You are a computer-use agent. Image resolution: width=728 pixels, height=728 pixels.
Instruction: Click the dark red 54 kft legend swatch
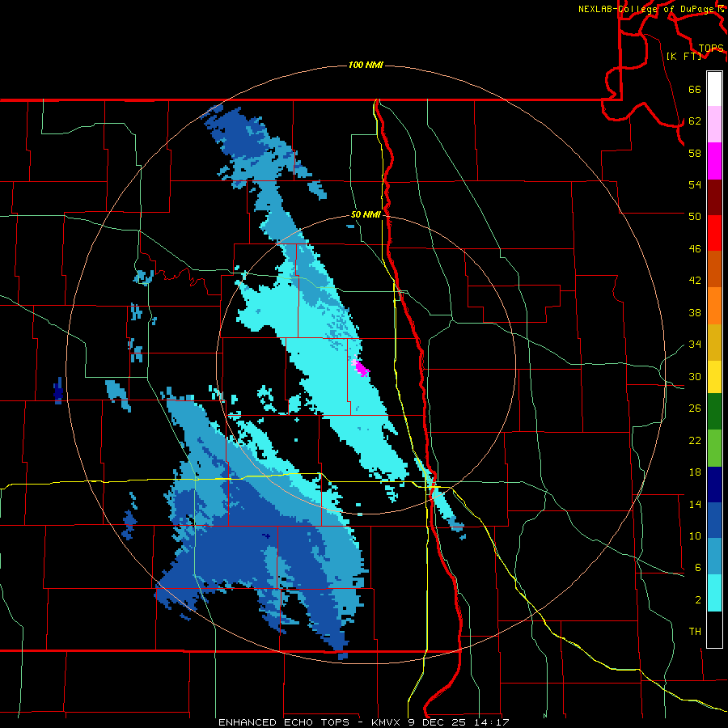(714, 197)
